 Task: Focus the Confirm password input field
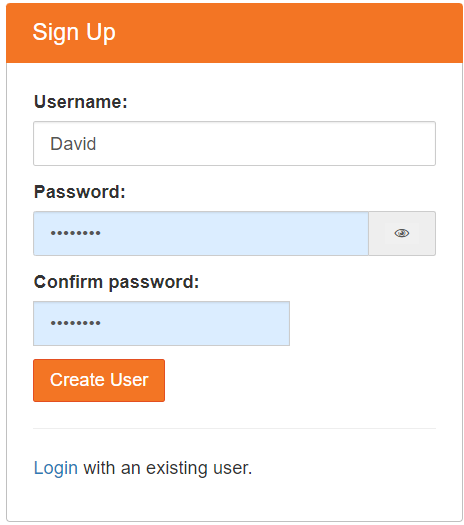[x=161, y=323]
